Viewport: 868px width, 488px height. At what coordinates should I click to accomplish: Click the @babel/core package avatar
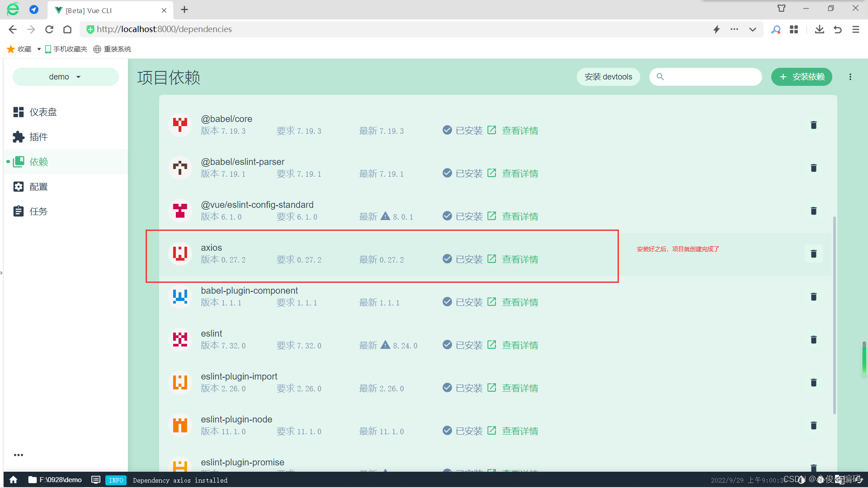tap(180, 124)
